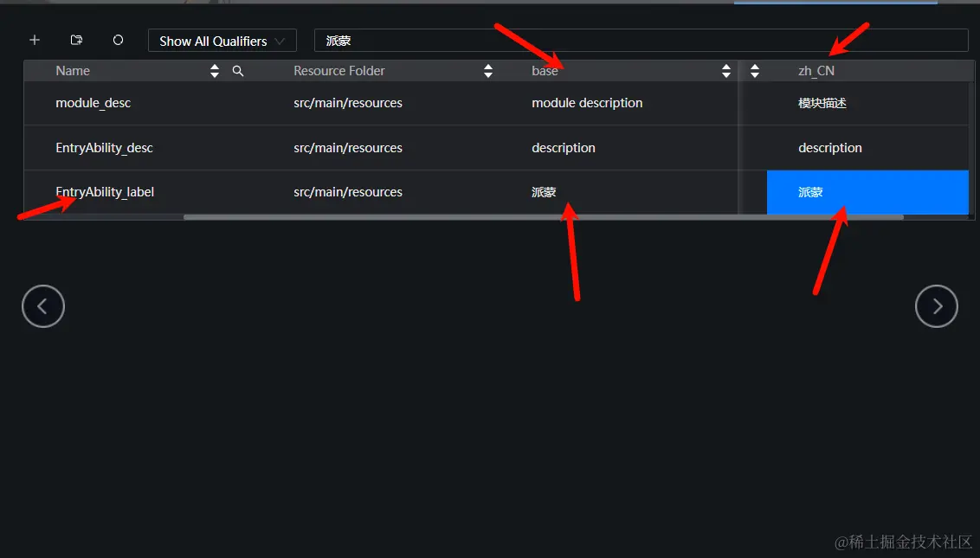Click the zh_CN column header
The height and width of the screenshot is (558, 980).
[x=816, y=71]
